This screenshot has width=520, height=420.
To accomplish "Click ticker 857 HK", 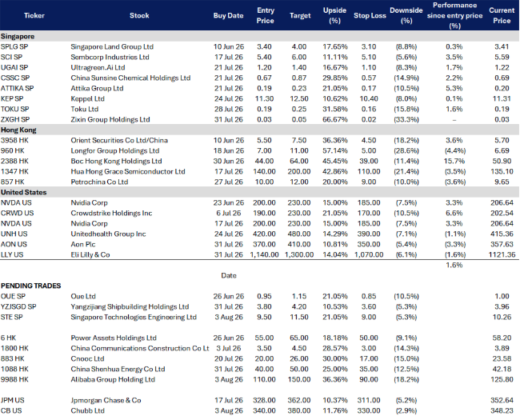I will pyautogui.click(x=13, y=182).
